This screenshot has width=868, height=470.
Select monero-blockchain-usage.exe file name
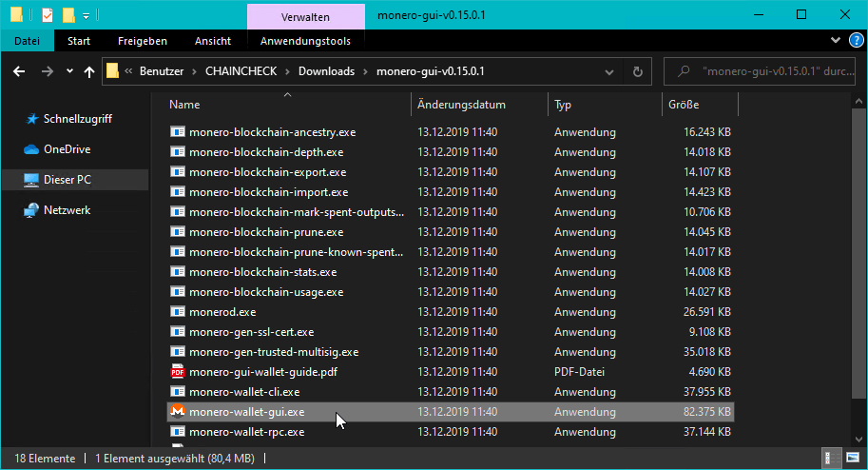(266, 291)
